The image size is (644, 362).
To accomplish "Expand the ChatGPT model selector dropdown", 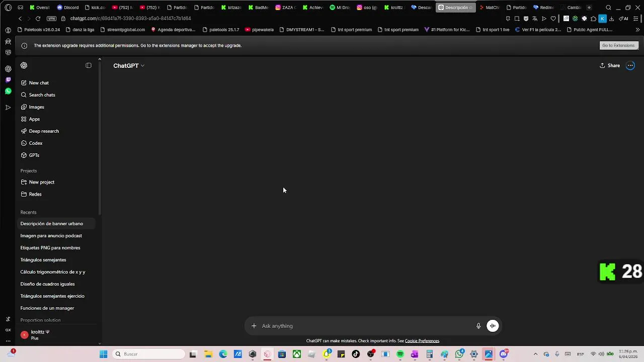I will coord(129,66).
